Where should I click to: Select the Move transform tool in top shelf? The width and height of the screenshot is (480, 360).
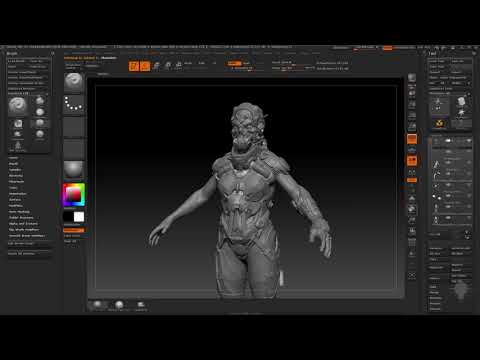tap(156, 66)
